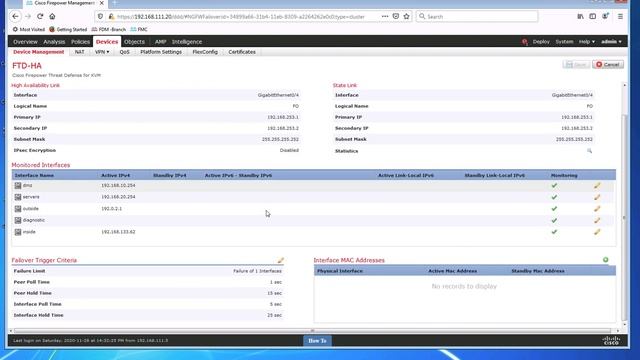
Task: Open the System menu link
Action: 564,42
